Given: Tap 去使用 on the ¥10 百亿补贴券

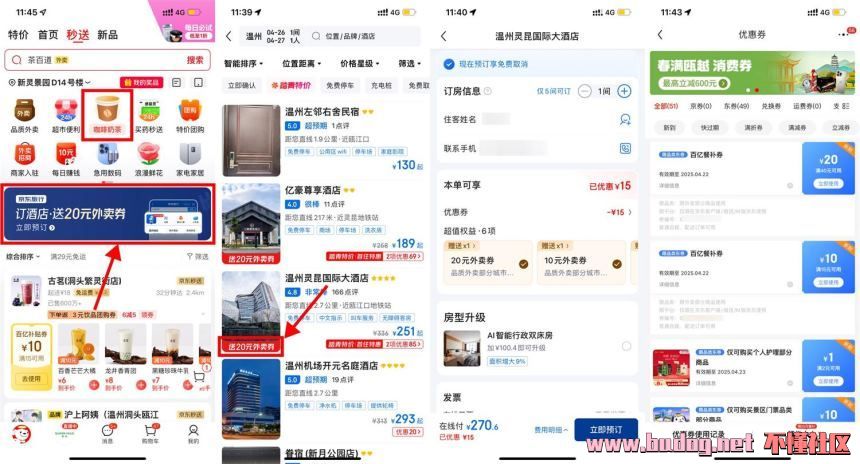Looking at the screenshot, I should tap(31, 378).
